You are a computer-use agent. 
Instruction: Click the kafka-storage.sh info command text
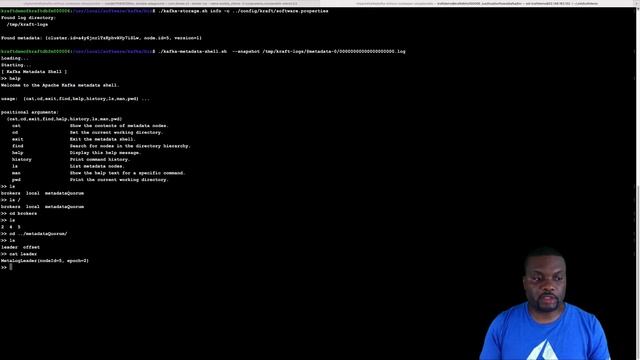pos(243,11)
